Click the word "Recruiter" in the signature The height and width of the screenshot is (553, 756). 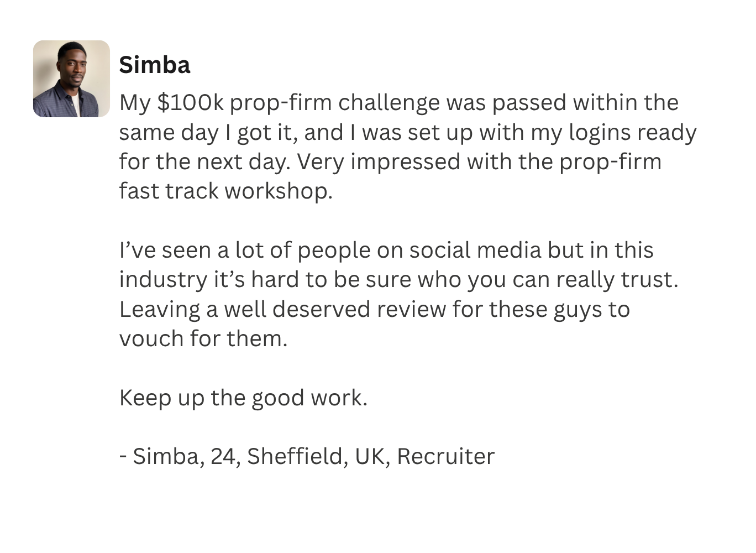(445, 457)
